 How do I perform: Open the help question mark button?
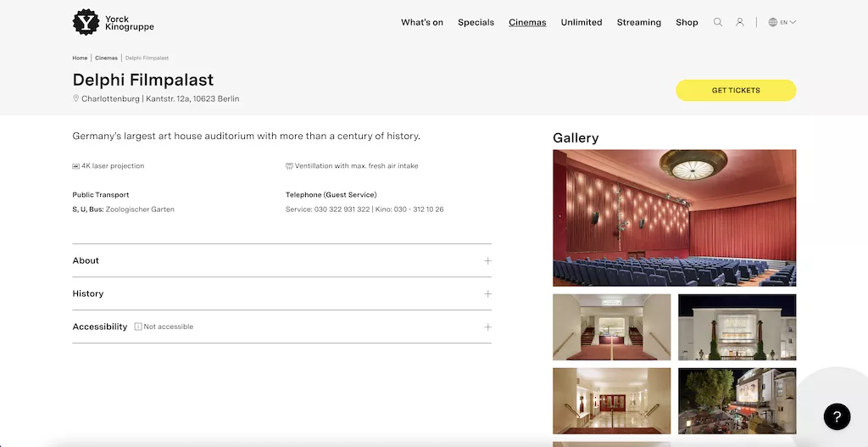click(x=837, y=416)
